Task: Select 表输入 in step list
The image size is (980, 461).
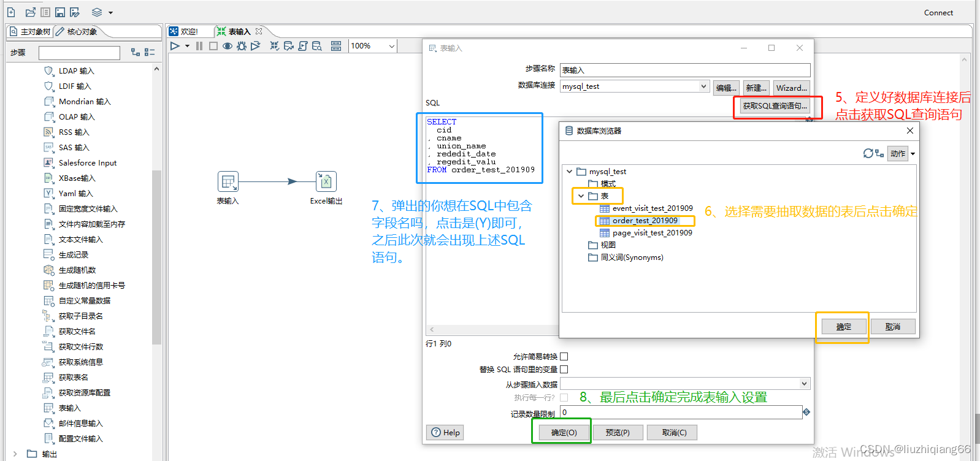Action: coord(69,408)
